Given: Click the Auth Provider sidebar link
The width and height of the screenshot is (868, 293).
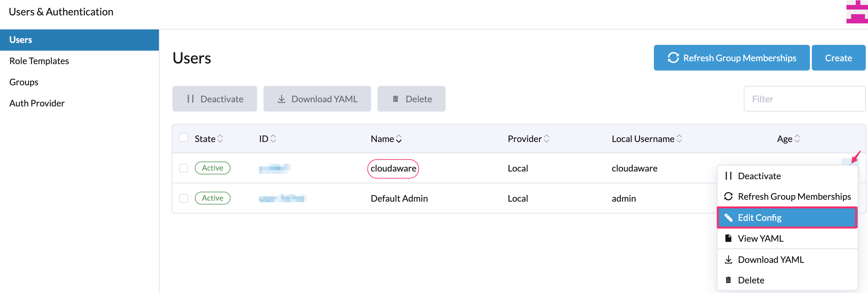Looking at the screenshot, I should point(37,103).
